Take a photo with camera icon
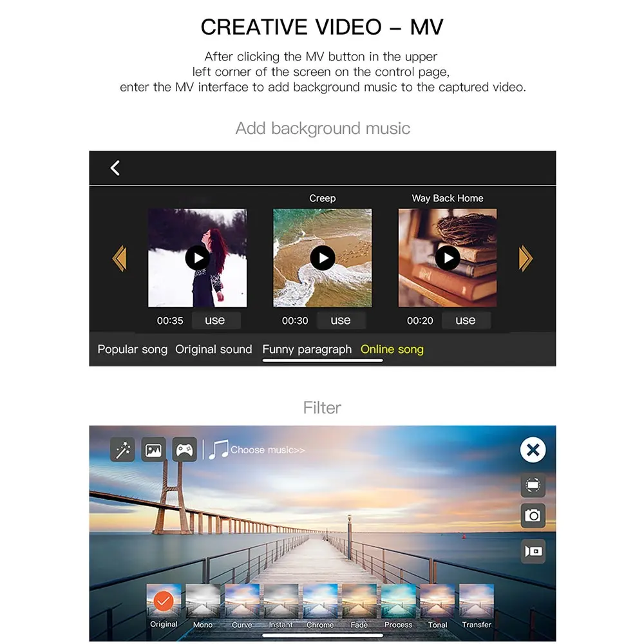This screenshot has width=644, height=644. (533, 516)
